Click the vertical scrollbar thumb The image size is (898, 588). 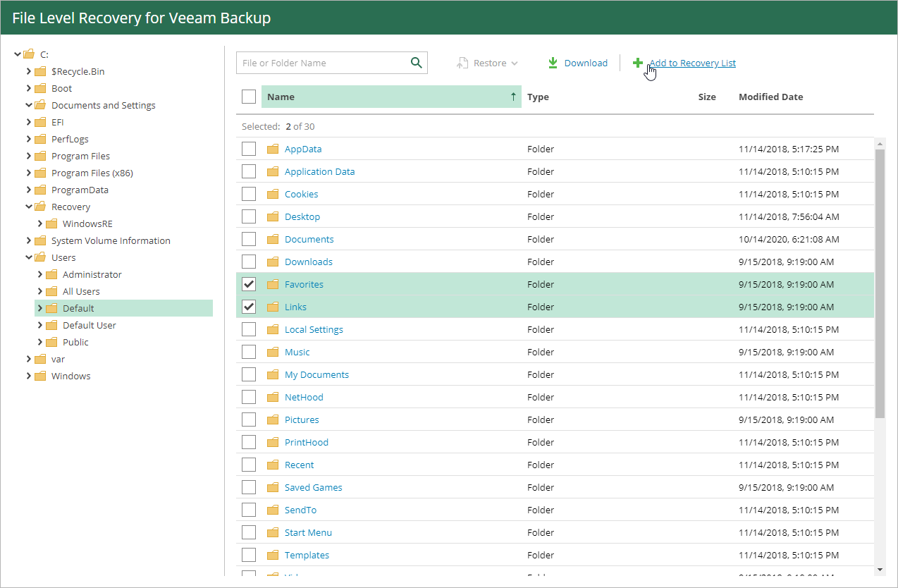tap(880, 282)
